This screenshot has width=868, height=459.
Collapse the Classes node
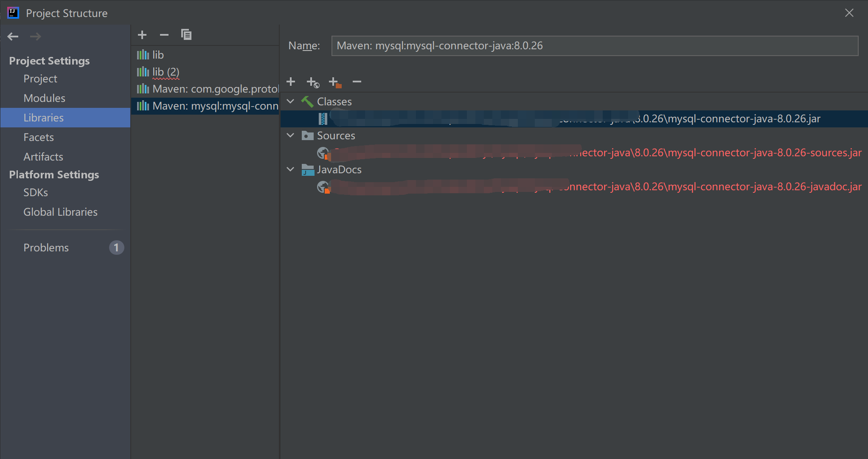coord(291,101)
